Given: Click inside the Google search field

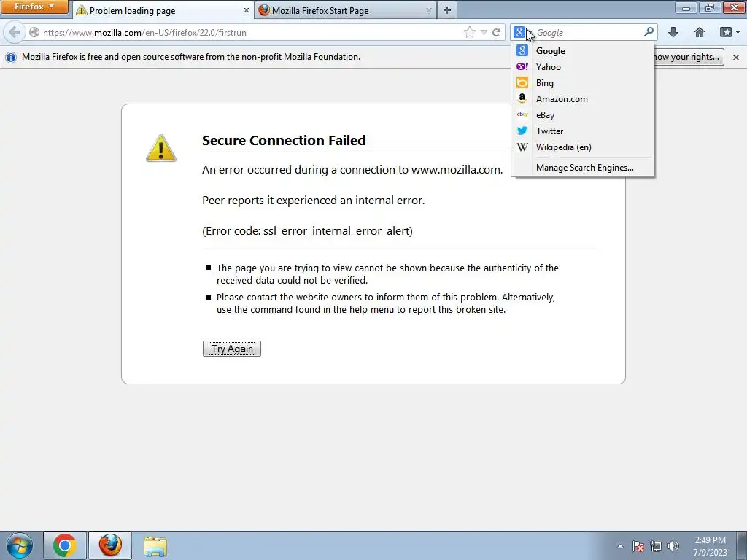Looking at the screenshot, I should click(x=589, y=32).
